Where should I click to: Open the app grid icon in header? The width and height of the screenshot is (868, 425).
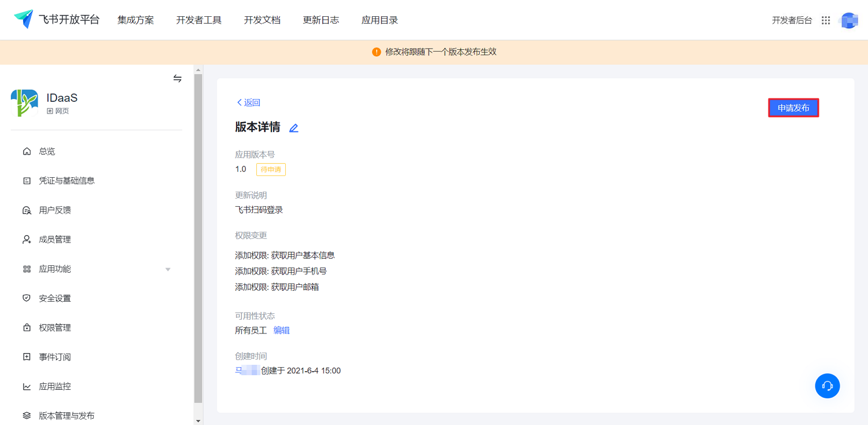point(826,20)
